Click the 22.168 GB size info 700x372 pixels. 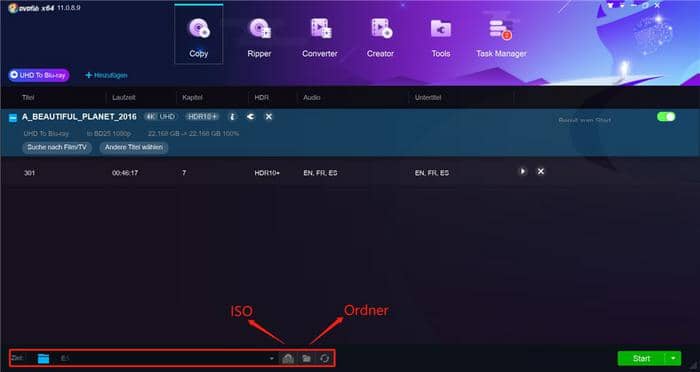point(193,134)
